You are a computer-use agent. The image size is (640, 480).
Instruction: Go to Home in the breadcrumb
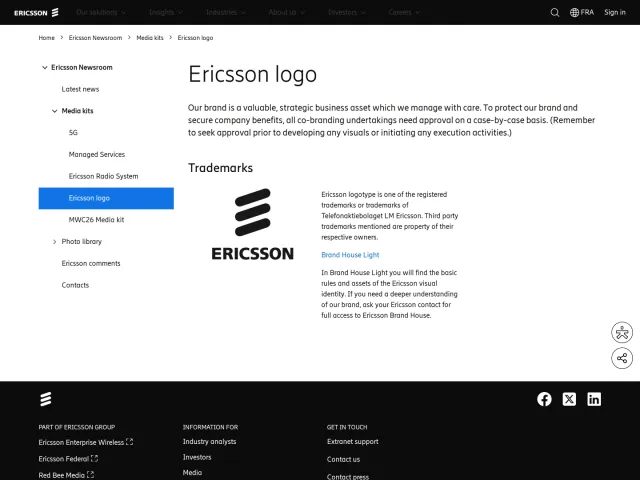coord(47,38)
